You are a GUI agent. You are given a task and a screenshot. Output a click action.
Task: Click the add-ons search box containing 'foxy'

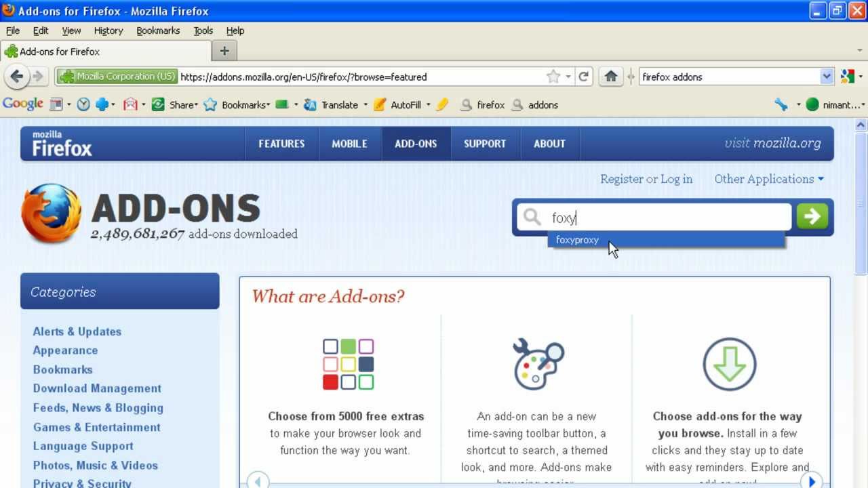pyautogui.click(x=654, y=218)
